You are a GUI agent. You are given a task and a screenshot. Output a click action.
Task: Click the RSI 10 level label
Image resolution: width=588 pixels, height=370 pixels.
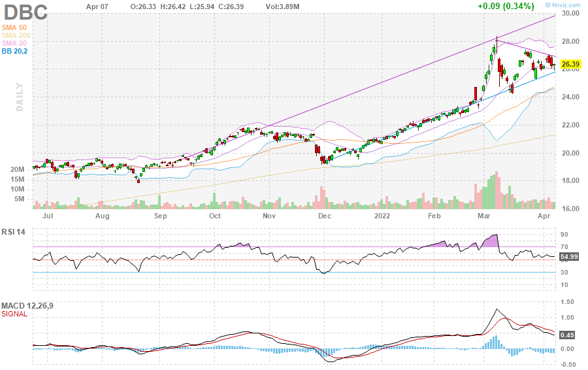click(564, 285)
